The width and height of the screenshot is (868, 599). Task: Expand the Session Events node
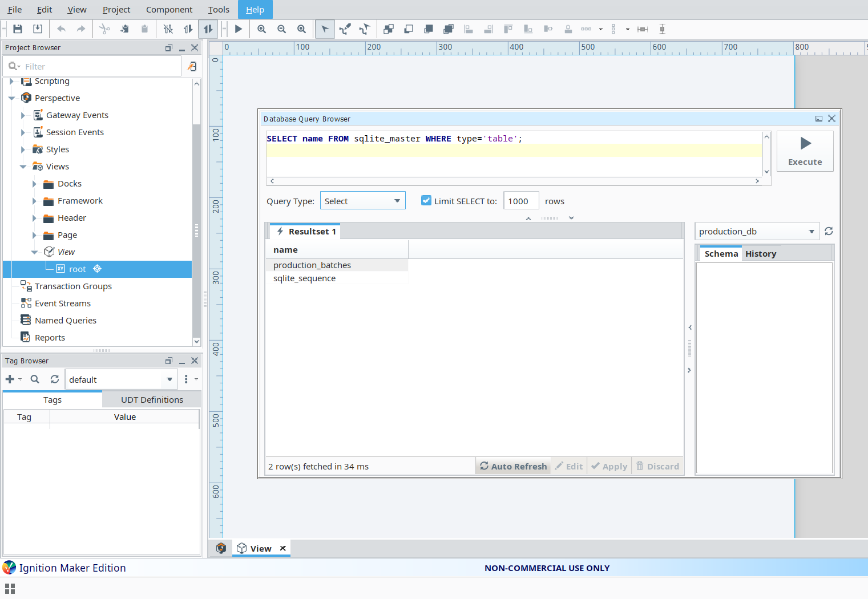[23, 132]
